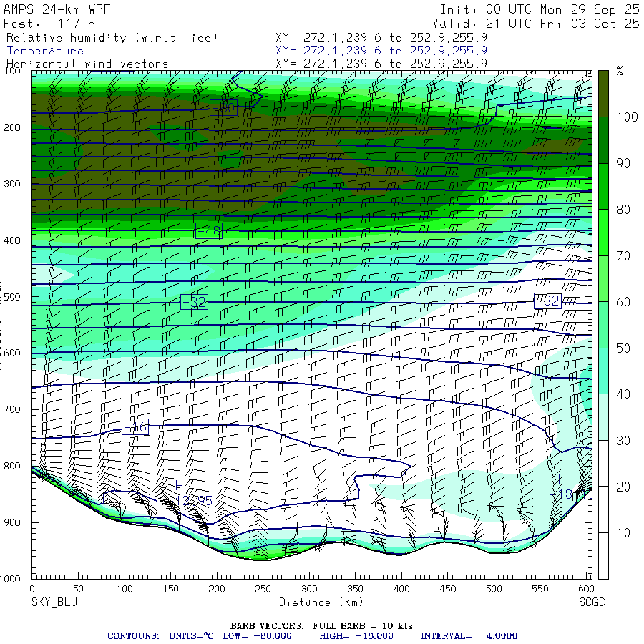Click the H 12.95 high marker
The image size is (644, 644).
[193, 493]
